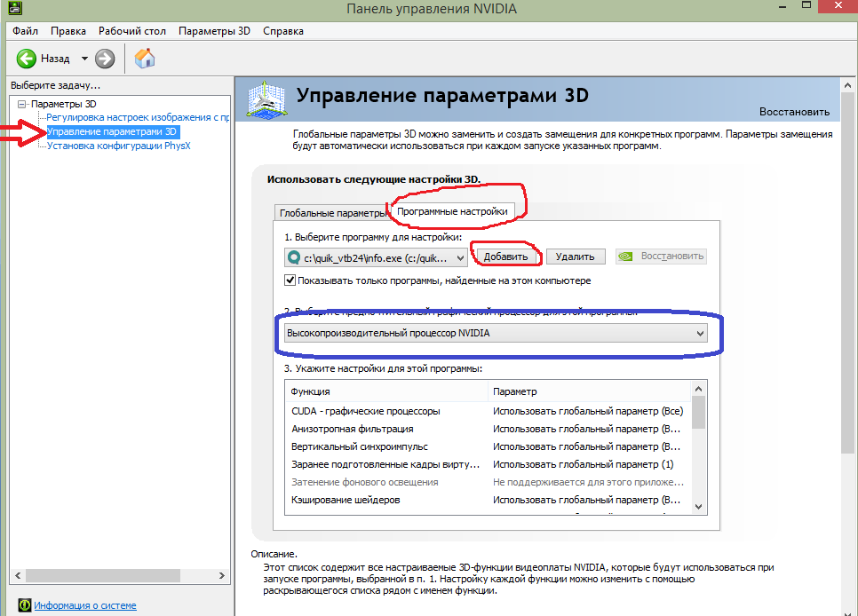
Task: Open the Информация о системе link
Action: click(85, 605)
